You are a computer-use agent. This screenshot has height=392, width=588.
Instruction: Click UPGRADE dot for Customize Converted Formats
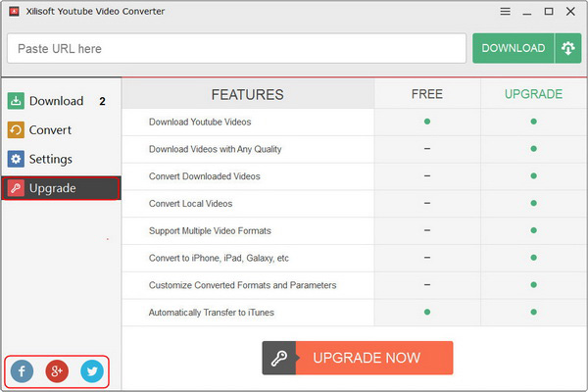tap(534, 285)
